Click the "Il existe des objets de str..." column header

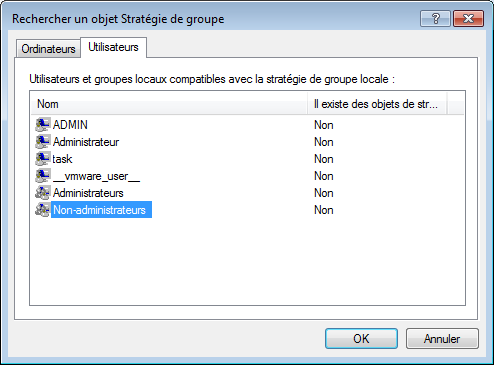click(377, 104)
